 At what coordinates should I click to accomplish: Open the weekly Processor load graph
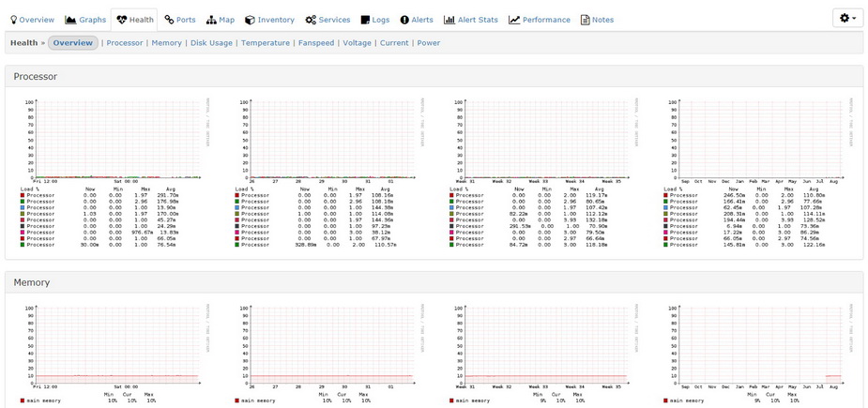330,173
